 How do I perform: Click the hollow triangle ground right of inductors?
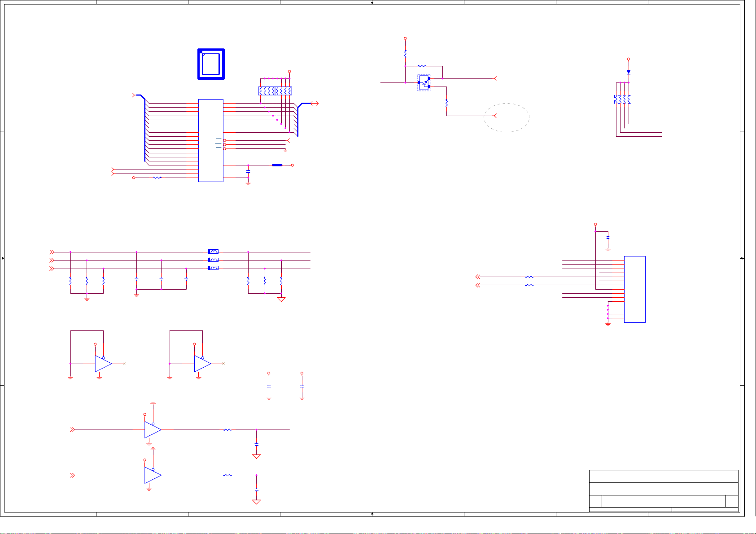pos(281,300)
